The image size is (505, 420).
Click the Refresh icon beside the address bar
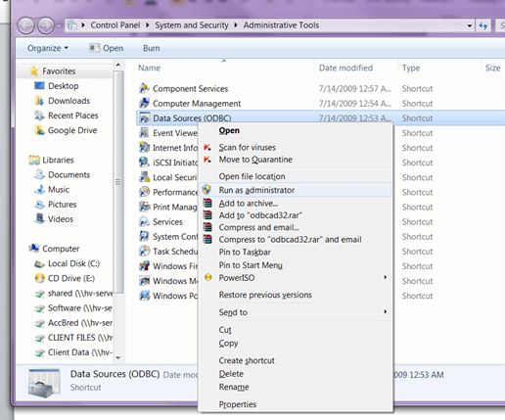483,25
